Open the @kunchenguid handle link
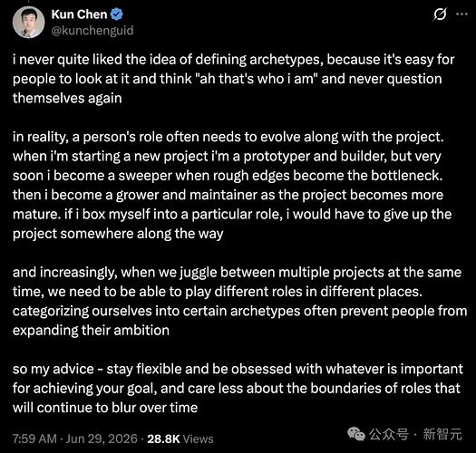Screen dimensions: 476x453 (x=92, y=30)
